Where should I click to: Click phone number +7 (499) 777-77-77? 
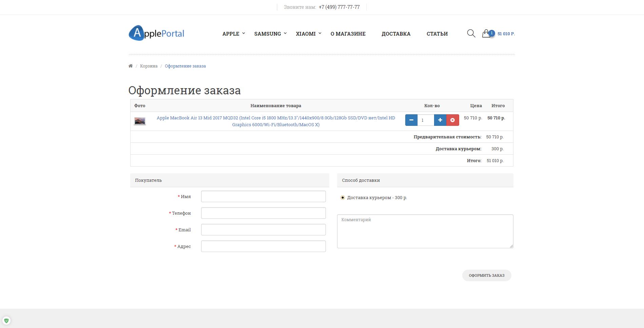tap(339, 7)
